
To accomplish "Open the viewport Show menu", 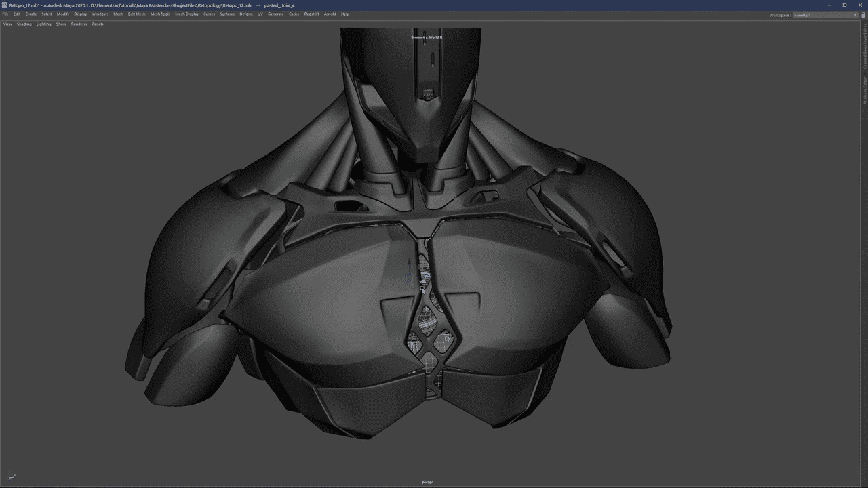I will (x=61, y=24).
